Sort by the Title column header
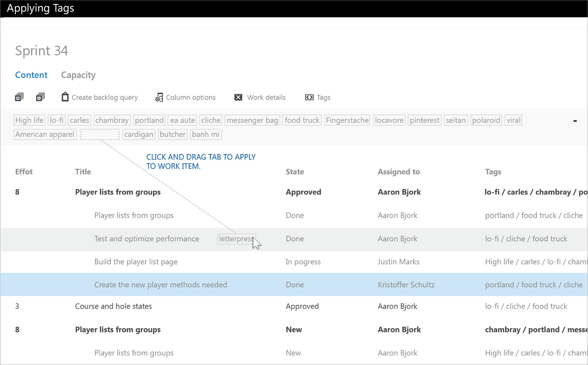Viewport: 588px width, 365px height. click(x=83, y=172)
